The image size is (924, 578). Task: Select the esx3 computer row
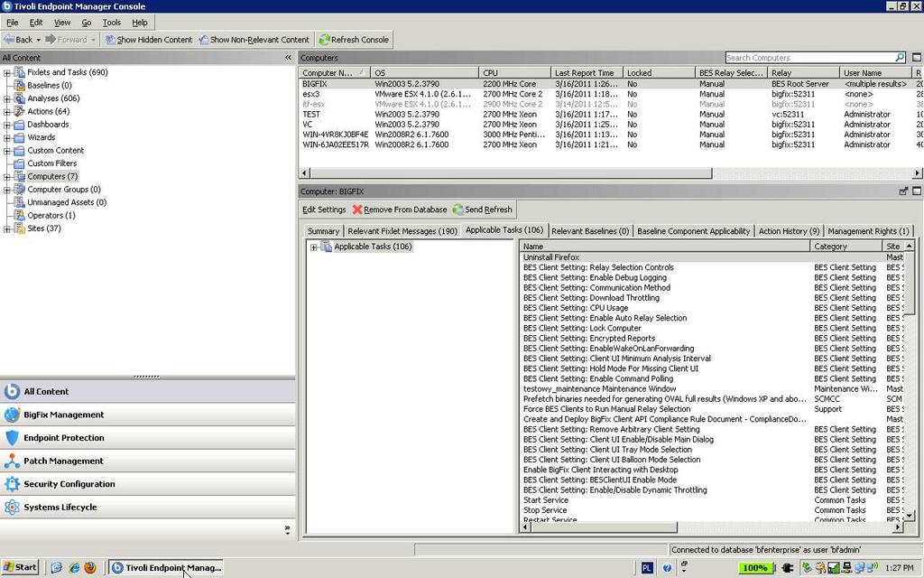click(x=611, y=94)
